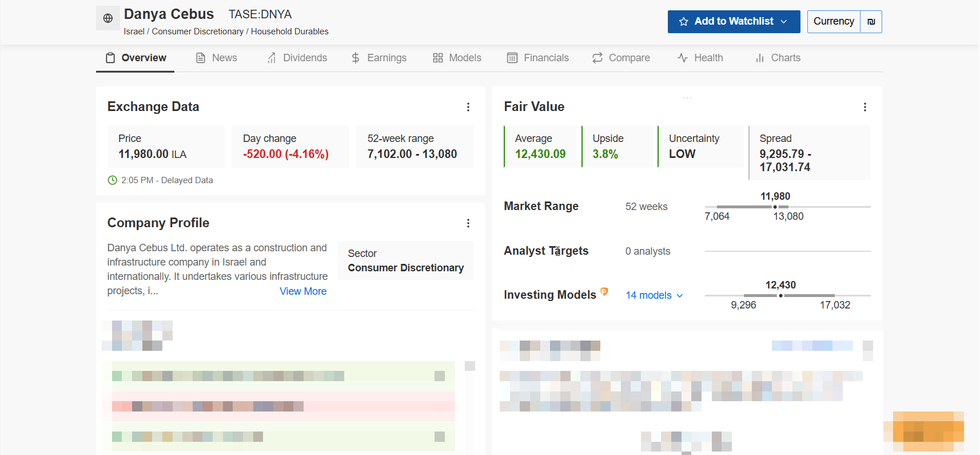The width and height of the screenshot is (980, 455).
Task: Click the bar chart icon by Charts
Action: 760,58
